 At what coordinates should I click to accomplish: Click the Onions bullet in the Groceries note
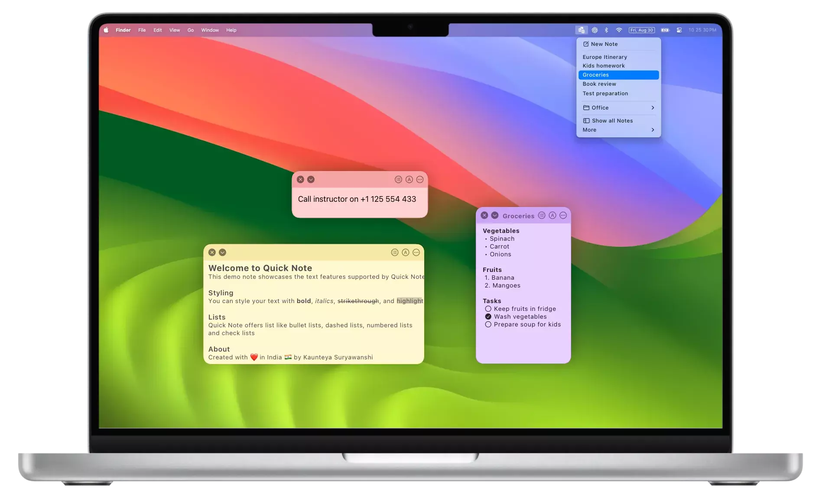click(x=500, y=254)
